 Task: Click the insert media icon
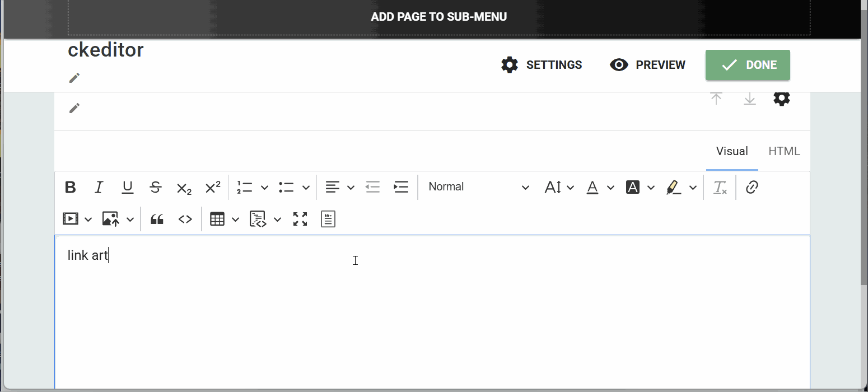click(71, 219)
